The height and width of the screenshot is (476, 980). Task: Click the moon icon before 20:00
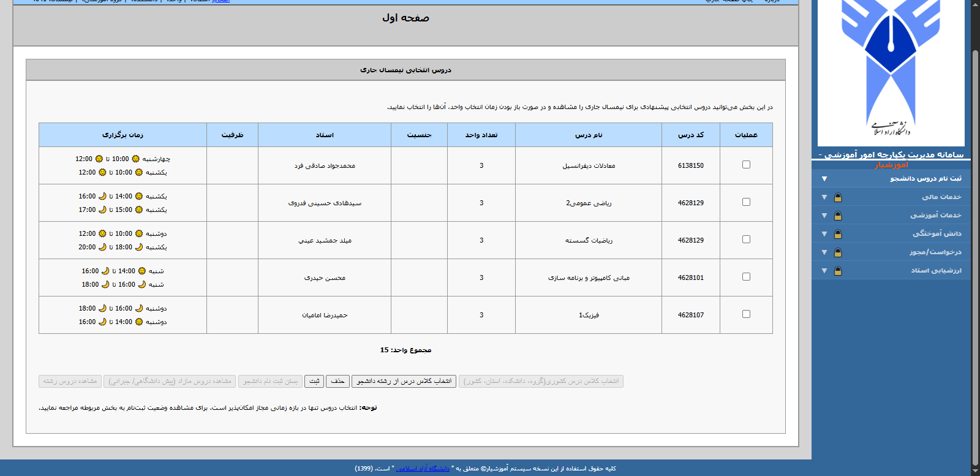click(x=102, y=247)
